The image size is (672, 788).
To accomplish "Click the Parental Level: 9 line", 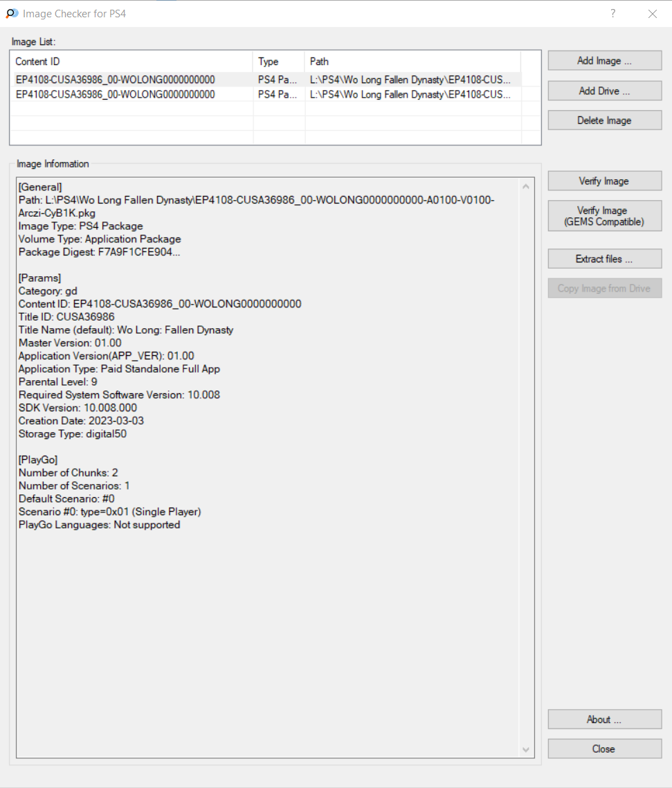I will click(x=57, y=382).
